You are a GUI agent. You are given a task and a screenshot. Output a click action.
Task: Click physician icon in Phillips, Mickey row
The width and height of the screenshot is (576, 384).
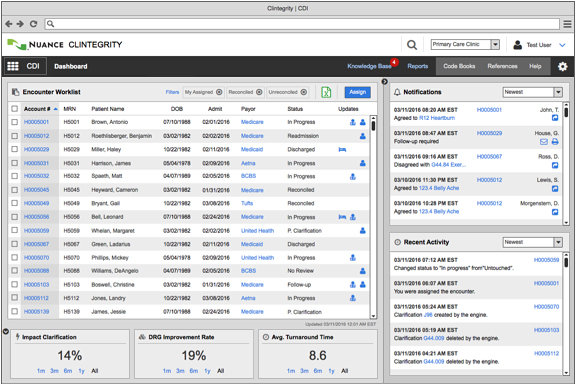click(353, 258)
